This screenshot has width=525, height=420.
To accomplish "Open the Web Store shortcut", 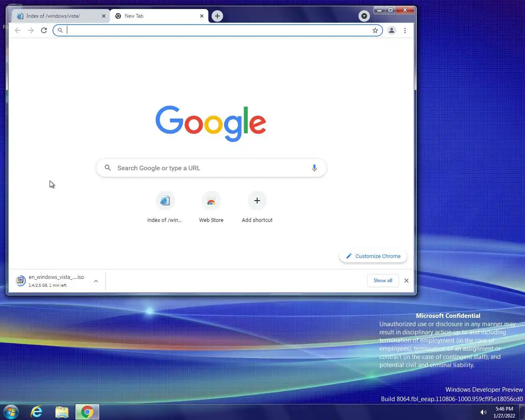I will 211,208.
